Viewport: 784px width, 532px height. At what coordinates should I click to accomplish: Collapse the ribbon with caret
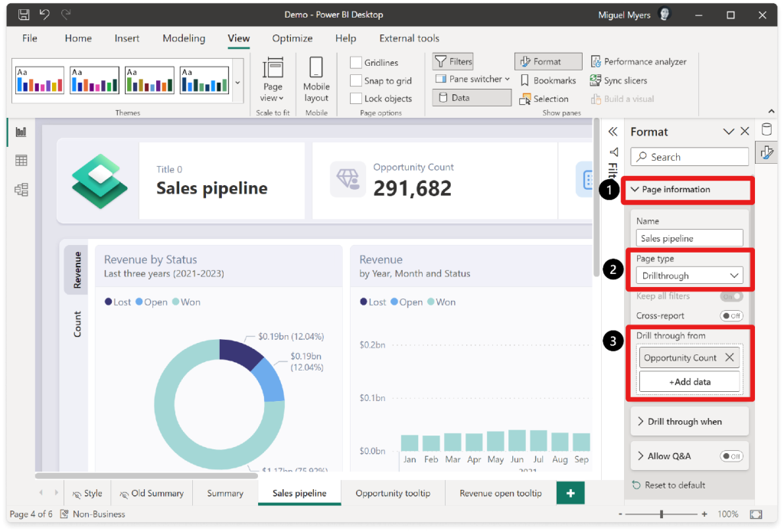pos(771,111)
